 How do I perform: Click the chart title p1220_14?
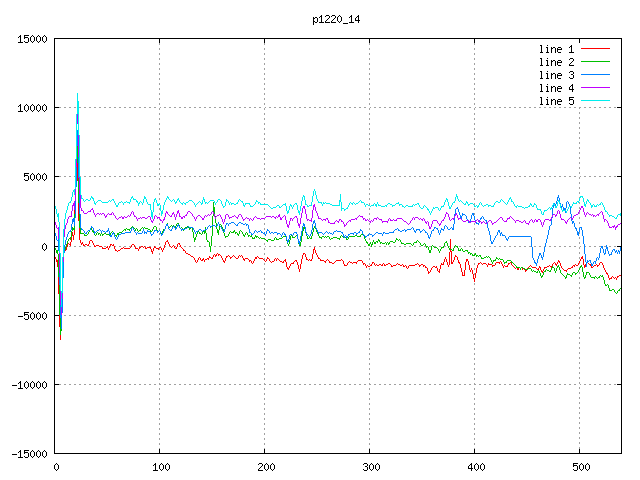[x=336, y=20]
